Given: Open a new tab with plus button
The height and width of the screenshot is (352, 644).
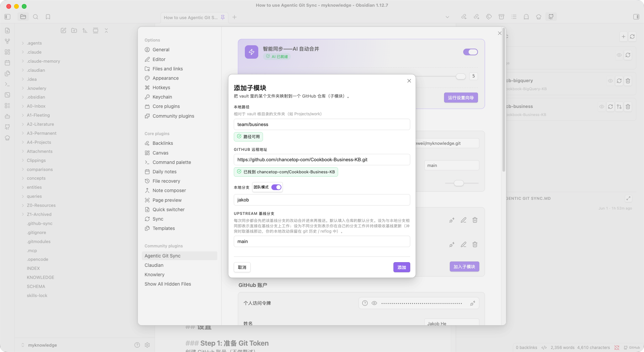Looking at the screenshot, I should 234,17.
